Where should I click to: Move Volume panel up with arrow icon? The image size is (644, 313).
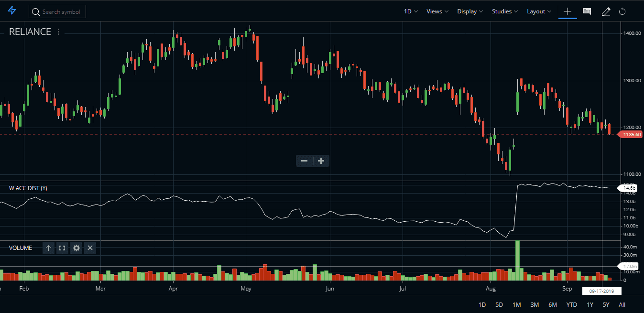48,248
